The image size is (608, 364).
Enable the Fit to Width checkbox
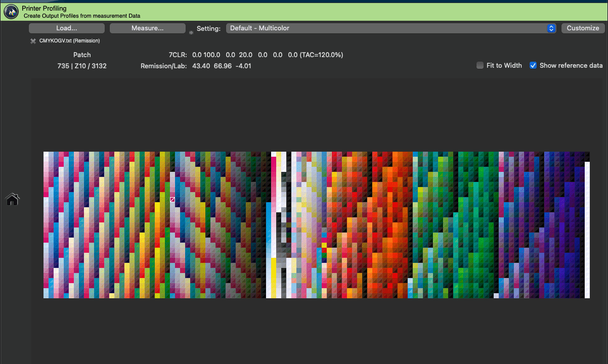pos(480,65)
